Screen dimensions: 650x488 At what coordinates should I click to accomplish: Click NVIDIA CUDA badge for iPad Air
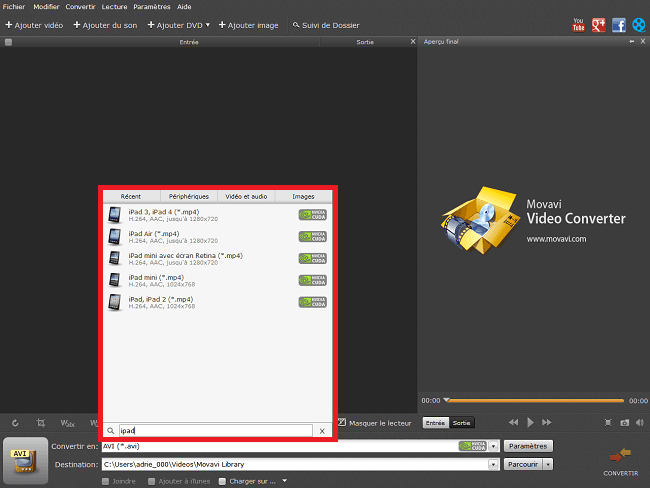coord(313,237)
